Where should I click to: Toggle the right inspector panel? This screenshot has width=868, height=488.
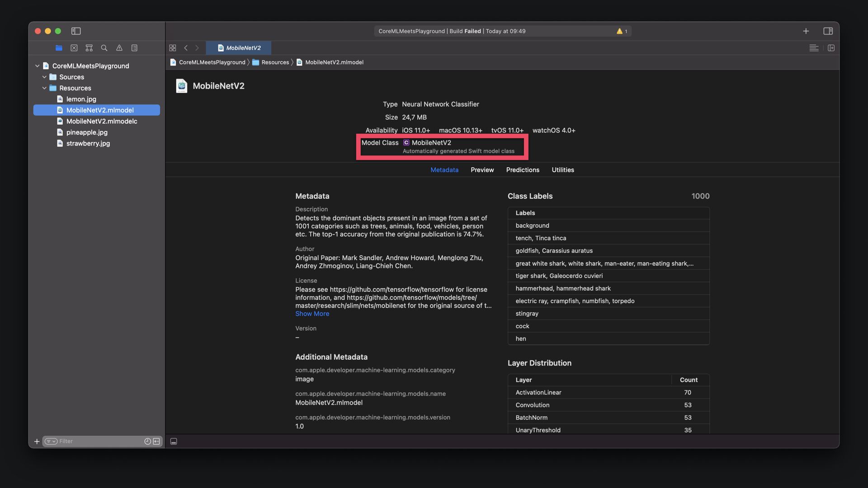tap(828, 31)
